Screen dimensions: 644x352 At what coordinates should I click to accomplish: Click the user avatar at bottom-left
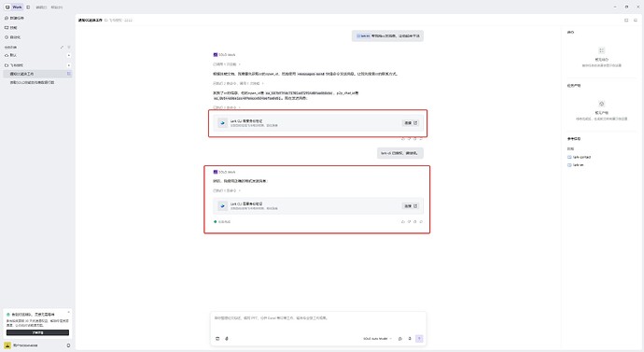[7, 345]
